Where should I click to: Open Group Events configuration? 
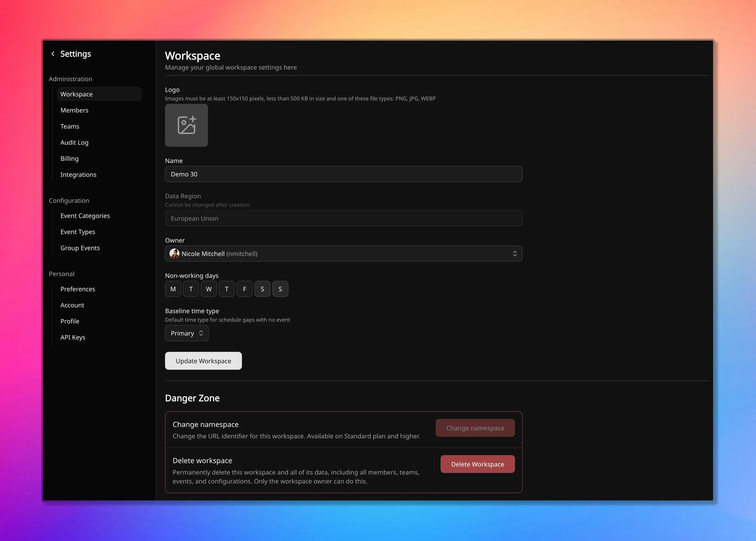pos(99,248)
